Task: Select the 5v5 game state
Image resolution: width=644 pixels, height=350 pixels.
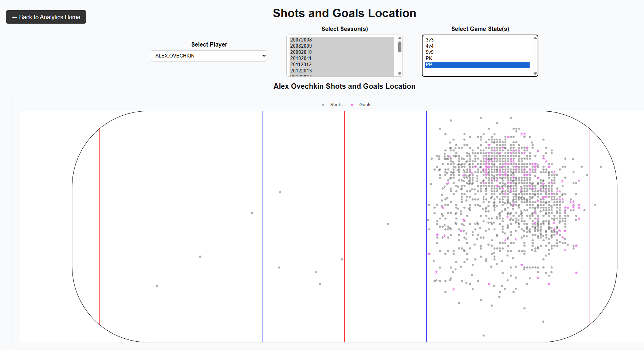Action: click(430, 52)
